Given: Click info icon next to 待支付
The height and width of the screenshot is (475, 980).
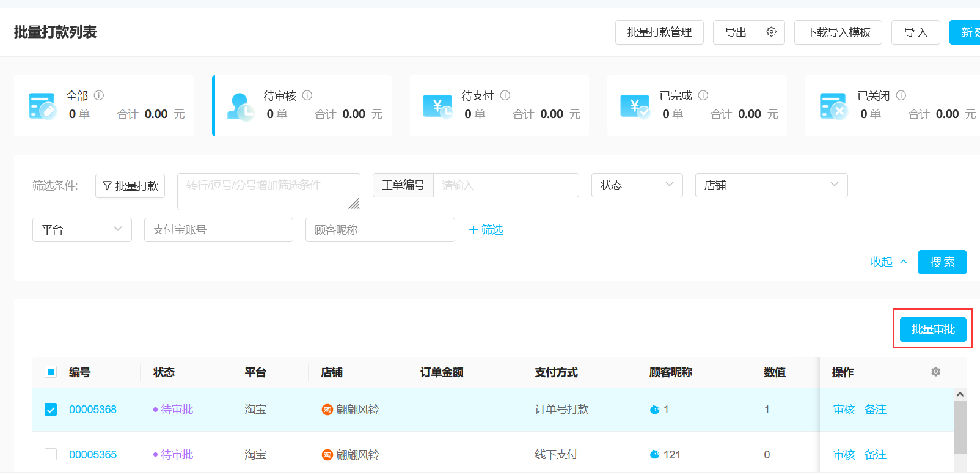Looking at the screenshot, I should [505, 95].
